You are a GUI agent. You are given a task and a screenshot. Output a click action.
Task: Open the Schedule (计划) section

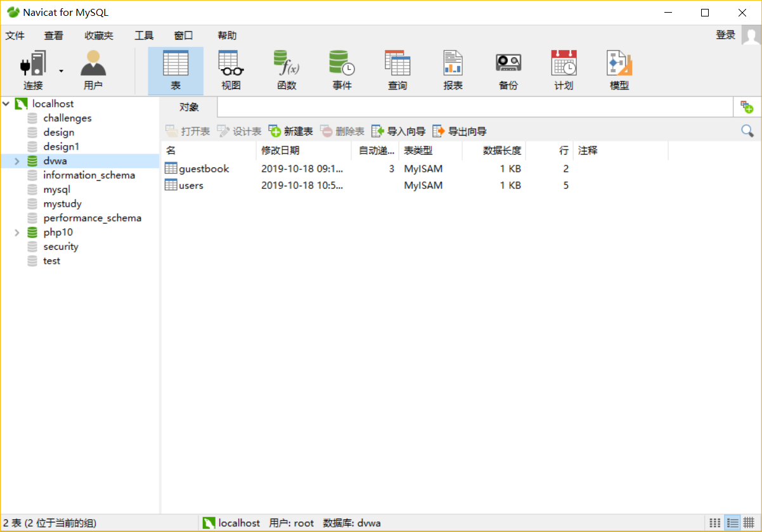[564, 70]
